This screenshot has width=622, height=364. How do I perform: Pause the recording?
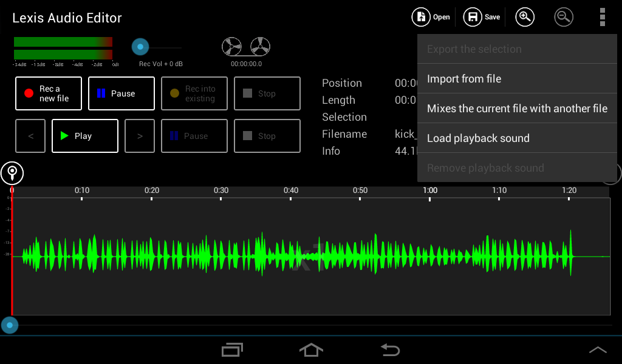pyautogui.click(x=121, y=93)
